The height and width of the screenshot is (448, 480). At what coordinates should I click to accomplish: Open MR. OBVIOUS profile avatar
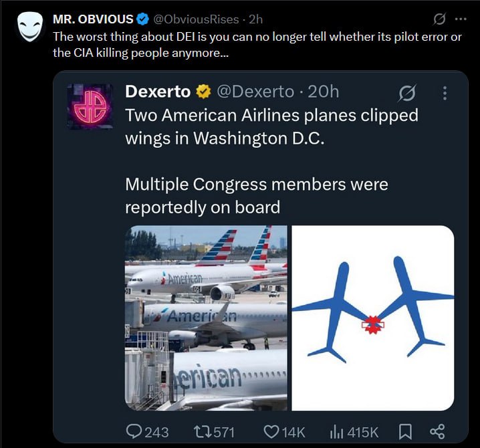click(29, 27)
